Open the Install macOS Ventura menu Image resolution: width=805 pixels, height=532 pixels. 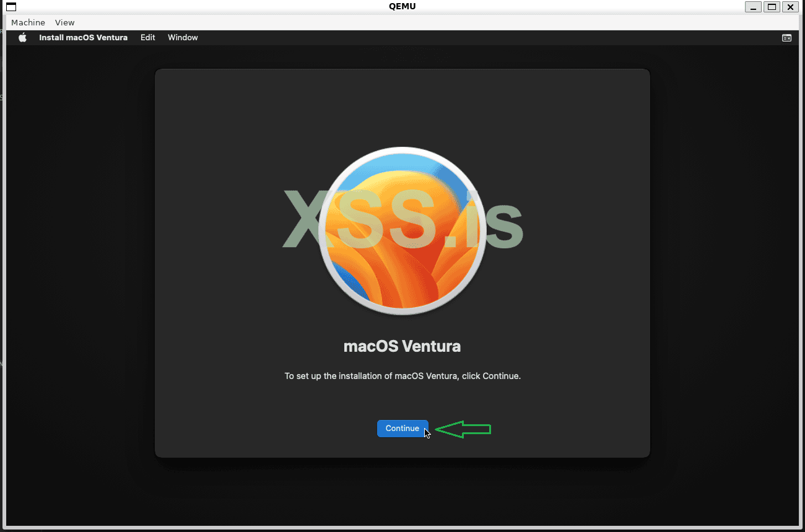tap(83, 38)
